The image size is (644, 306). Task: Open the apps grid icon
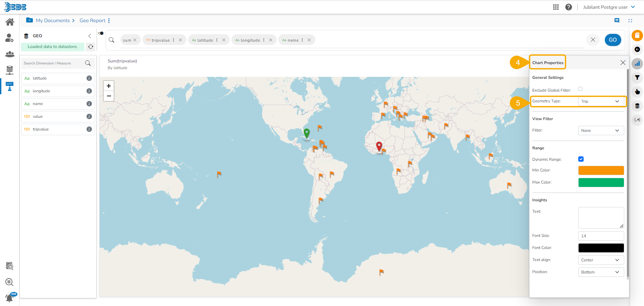coord(556,7)
